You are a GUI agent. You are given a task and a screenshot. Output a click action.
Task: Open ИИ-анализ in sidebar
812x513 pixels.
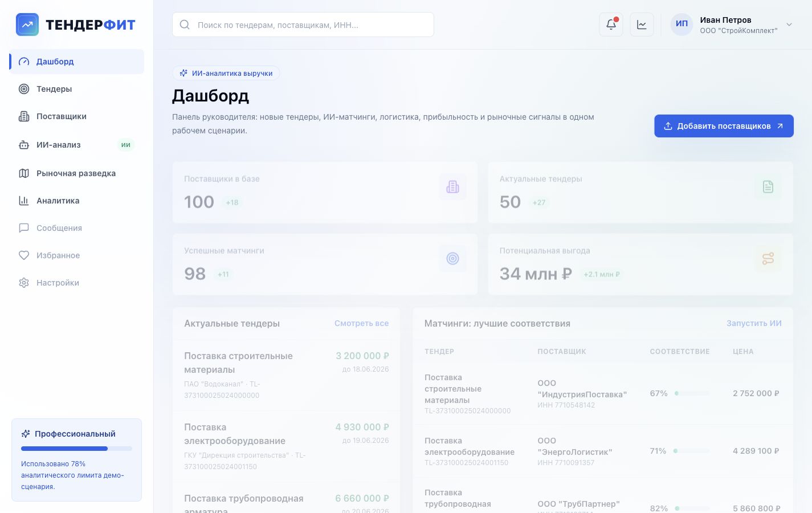tap(77, 145)
